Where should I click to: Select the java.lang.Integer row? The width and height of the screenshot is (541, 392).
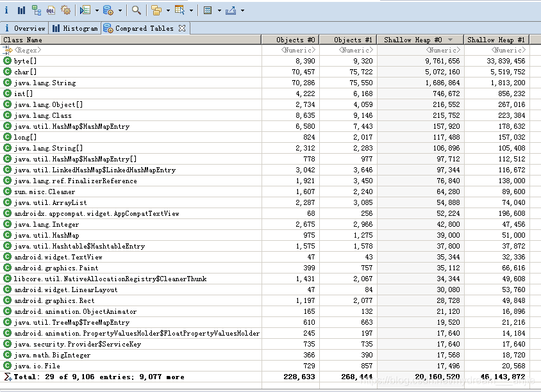point(265,224)
